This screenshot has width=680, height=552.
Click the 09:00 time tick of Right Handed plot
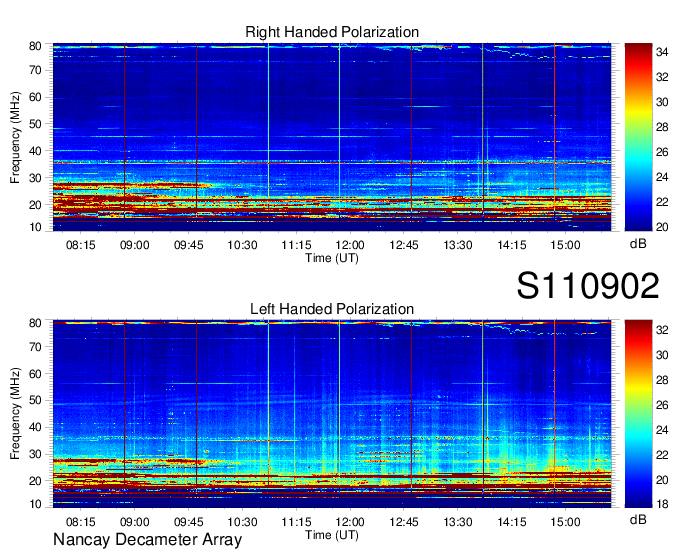134,245
